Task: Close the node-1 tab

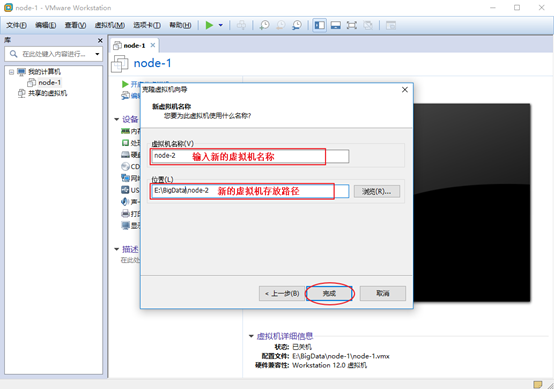Action: pos(153,45)
